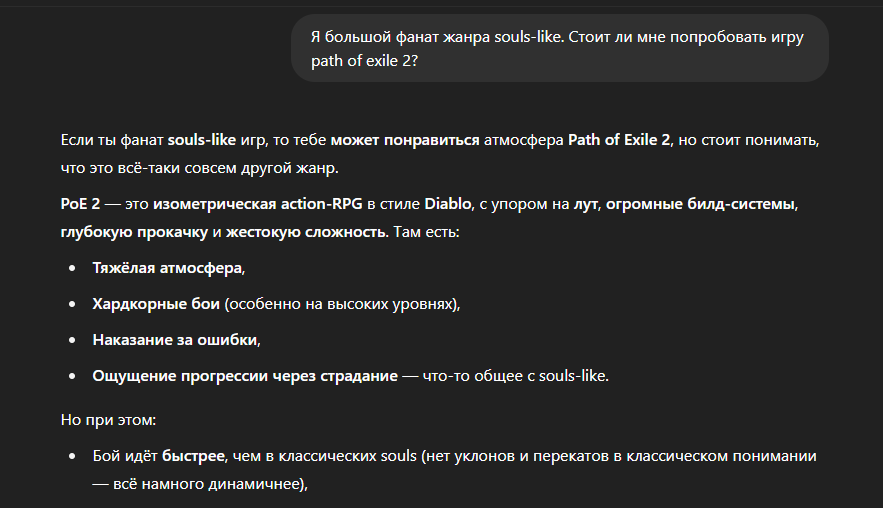Click the bold phrase "жестокую сложность"
The height and width of the screenshot is (508, 883).
point(306,232)
